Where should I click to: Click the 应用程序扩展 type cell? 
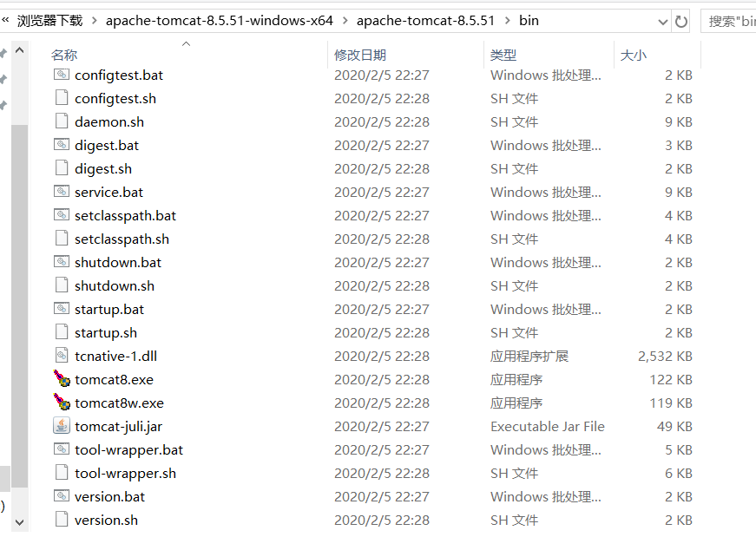(x=529, y=357)
